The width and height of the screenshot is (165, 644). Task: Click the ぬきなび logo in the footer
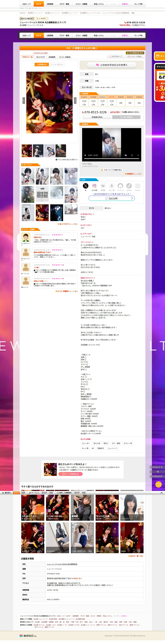tap(28, 636)
